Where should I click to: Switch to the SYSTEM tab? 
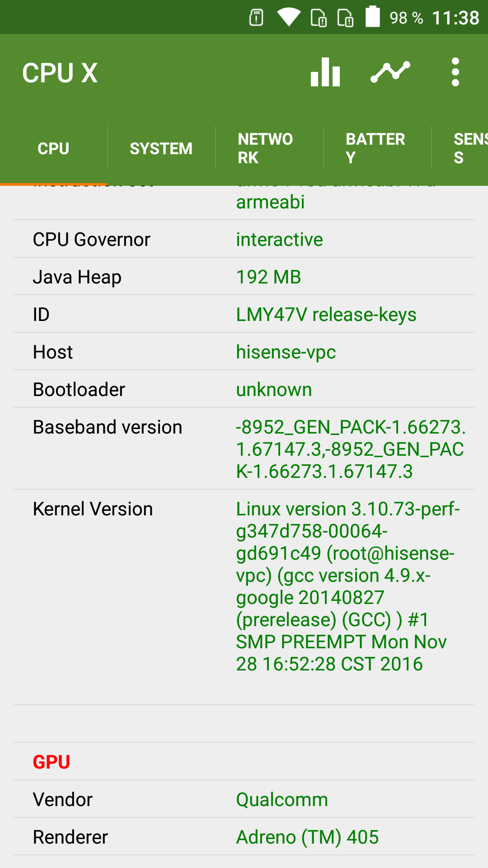(161, 148)
